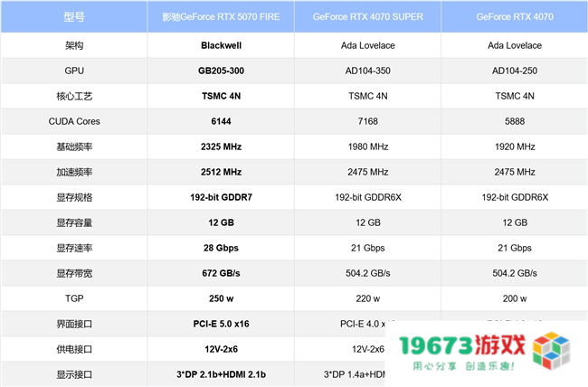
Task: Click the '显存规格' row label
Action: click(x=74, y=197)
